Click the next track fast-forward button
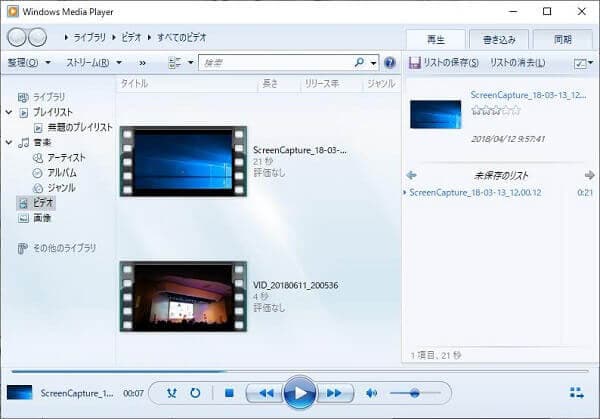Image resolution: width=600 pixels, height=419 pixels. click(334, 393)
